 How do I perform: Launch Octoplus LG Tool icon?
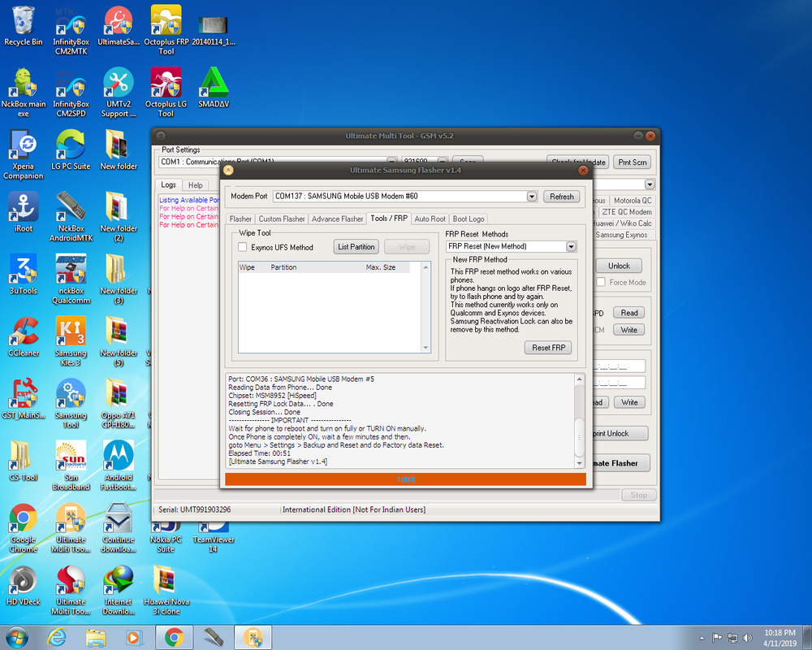point(166,93)
